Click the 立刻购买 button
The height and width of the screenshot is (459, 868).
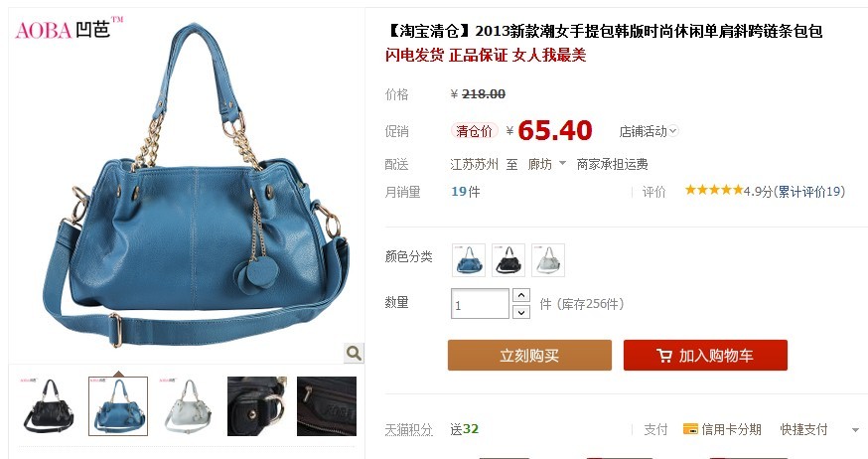coord(529,355)
